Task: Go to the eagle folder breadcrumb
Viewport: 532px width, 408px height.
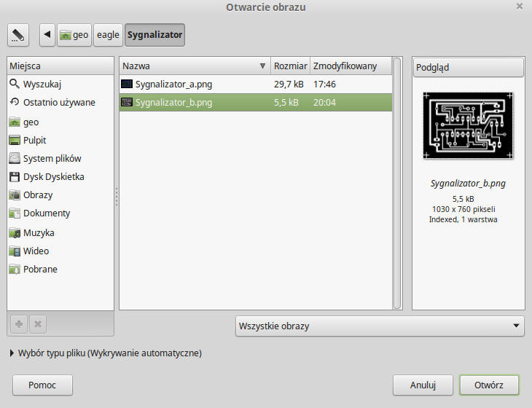Action: click(x=108, y=34)
